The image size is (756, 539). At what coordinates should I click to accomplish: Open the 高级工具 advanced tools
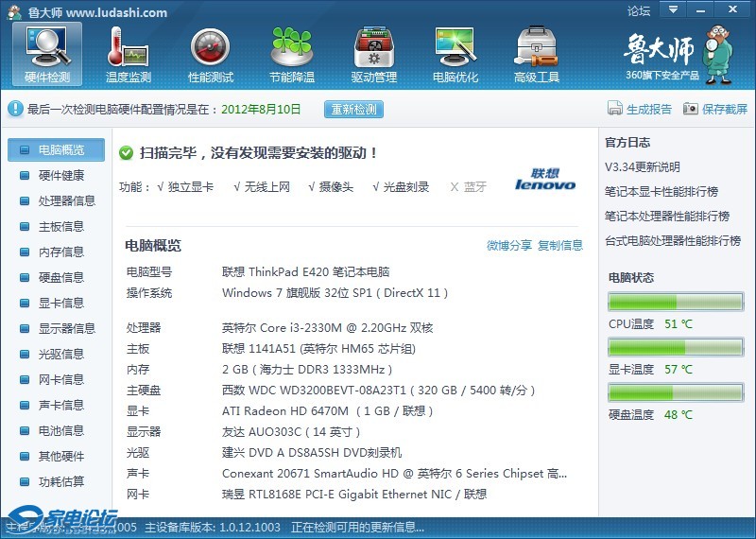536,56
